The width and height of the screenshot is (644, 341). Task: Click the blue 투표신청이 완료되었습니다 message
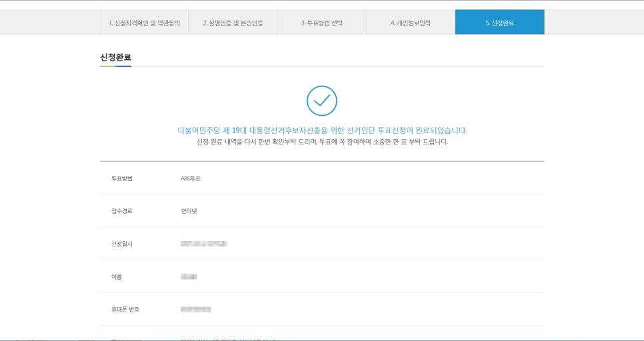point(322,131)
